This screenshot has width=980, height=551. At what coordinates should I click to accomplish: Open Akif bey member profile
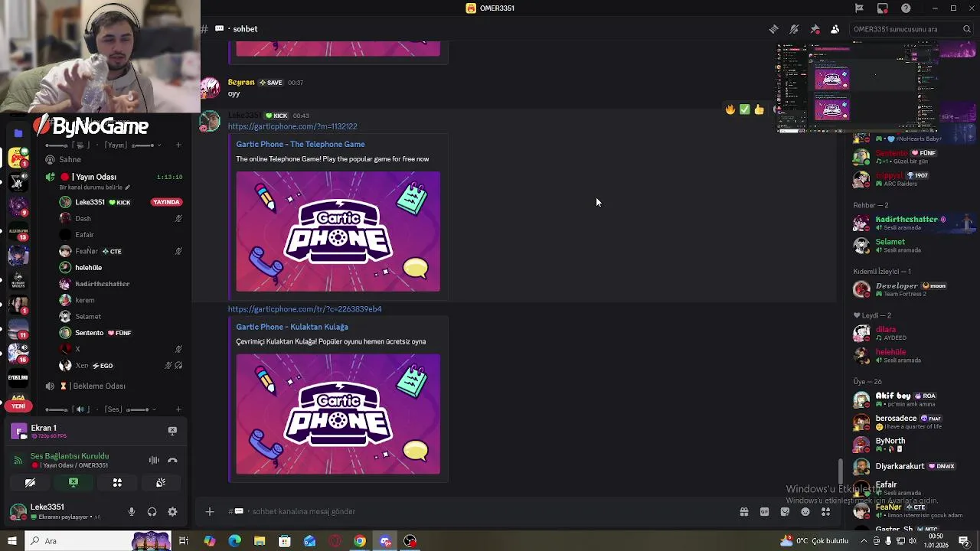coord(911,399)
